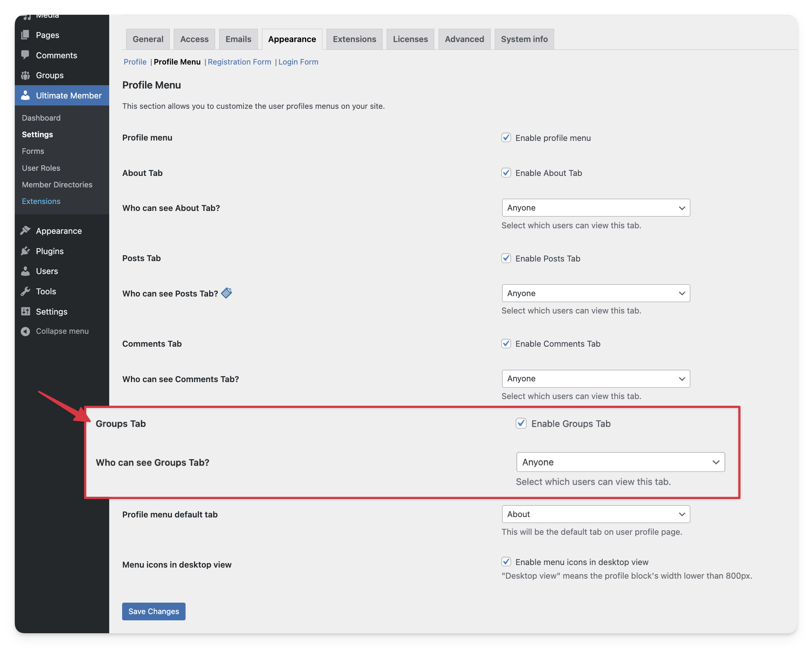Viewport: 812px width, 648px height.
Task: Toggle Enable Comments Tab checkbox
Action: 506,344
